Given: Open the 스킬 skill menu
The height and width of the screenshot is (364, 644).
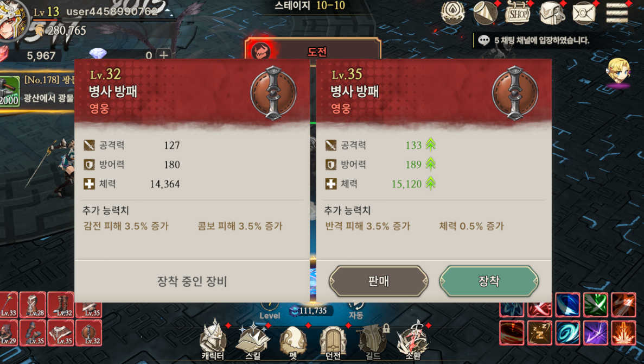Looking at the screenshot, I should (x=253, y=340).
